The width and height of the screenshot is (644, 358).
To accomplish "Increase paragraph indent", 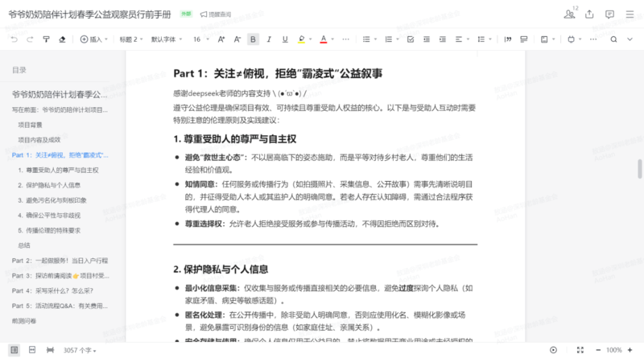I will 442,39.
